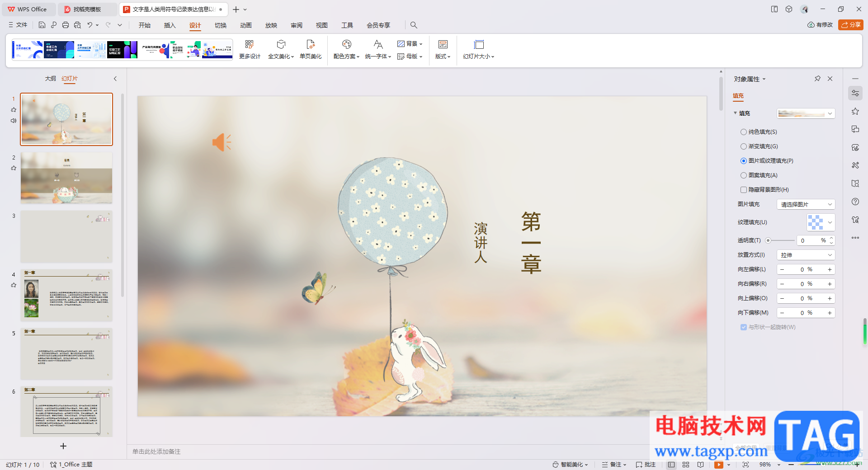Click the animation star beside slide 2 thumbnail

point(14,168)
